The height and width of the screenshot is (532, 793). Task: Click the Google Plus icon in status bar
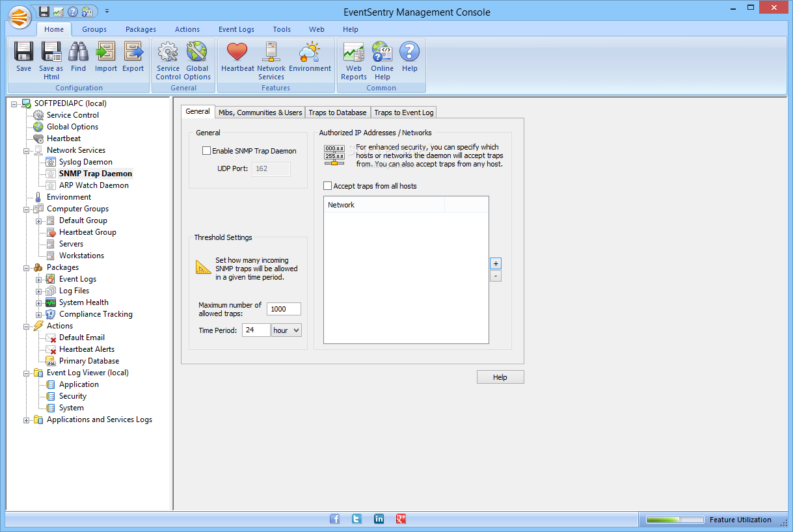click(401, 519)
